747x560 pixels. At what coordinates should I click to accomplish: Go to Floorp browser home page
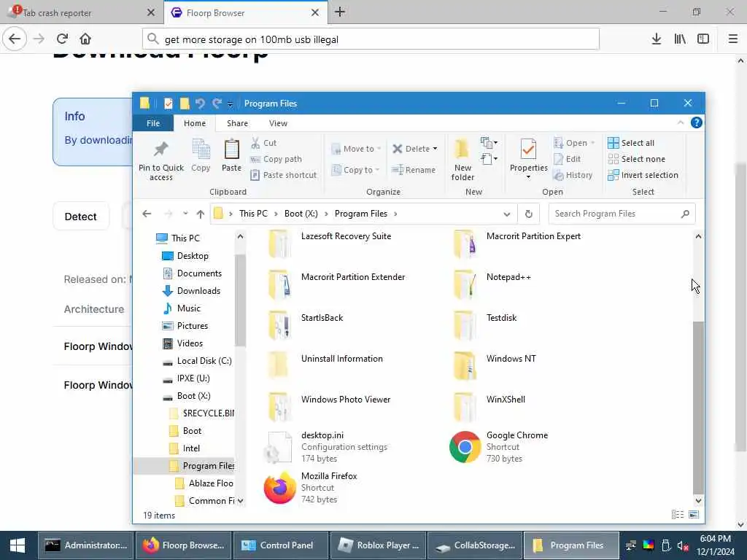pos(85,39)
